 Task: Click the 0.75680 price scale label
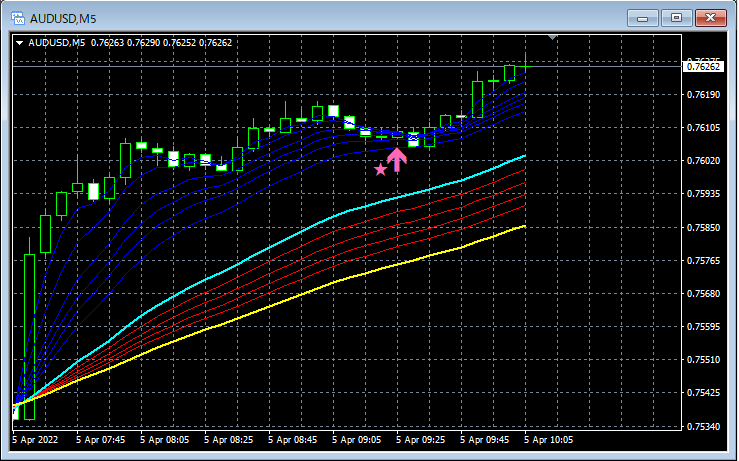pyautogui.click(x=703, y=294)
